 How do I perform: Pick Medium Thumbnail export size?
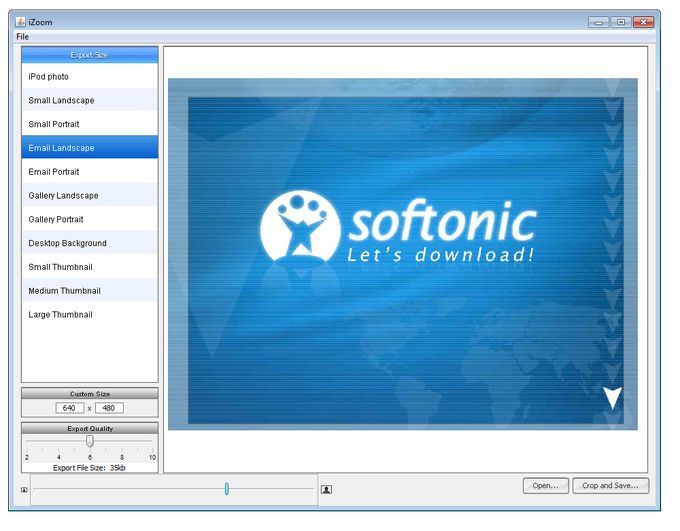(x=89, y=291)
